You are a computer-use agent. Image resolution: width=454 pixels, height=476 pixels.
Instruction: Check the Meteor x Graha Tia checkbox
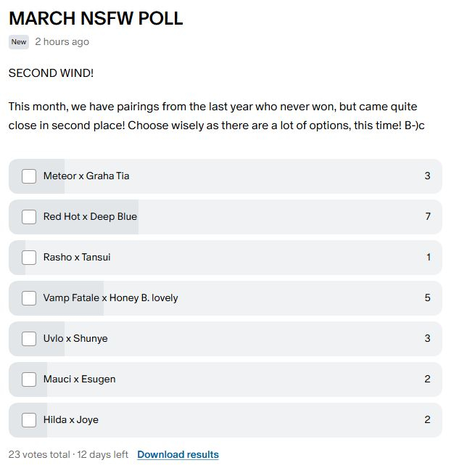[29, 176]
